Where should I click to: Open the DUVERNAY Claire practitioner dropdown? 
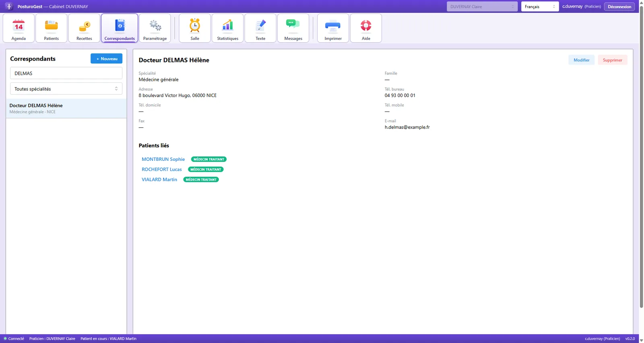pos(482,6)
